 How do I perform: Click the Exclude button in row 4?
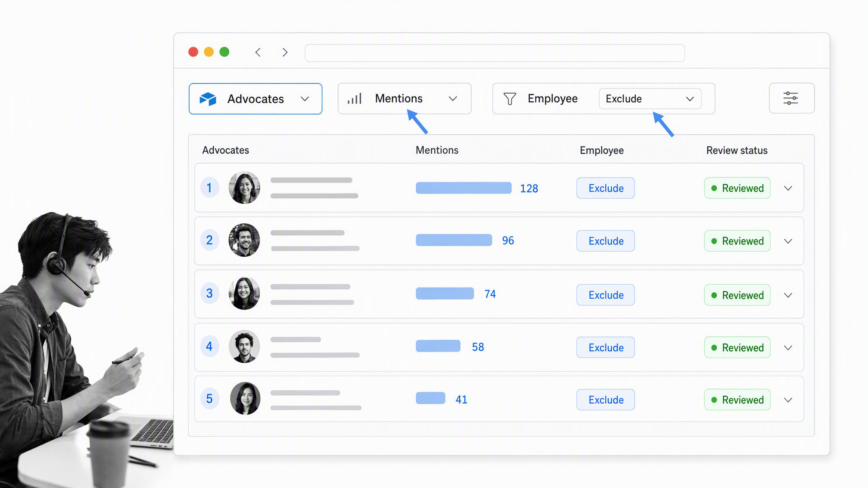(606, 347)
